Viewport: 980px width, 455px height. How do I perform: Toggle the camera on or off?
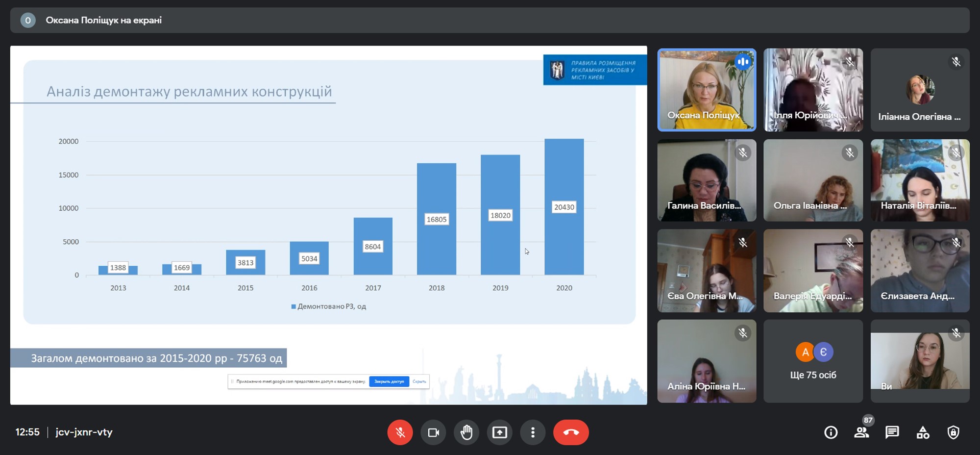click(x=433, y=432)
